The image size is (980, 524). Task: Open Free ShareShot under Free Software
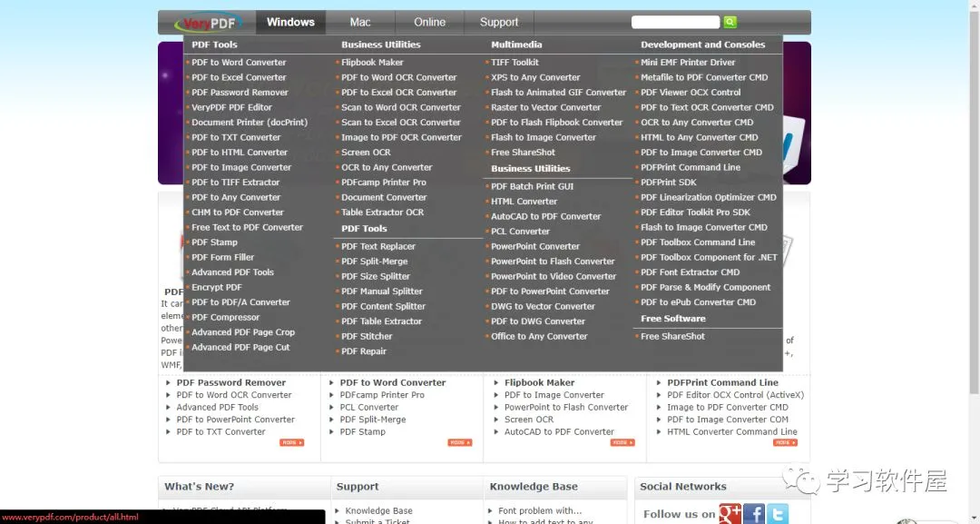click(x=672, y=336)
